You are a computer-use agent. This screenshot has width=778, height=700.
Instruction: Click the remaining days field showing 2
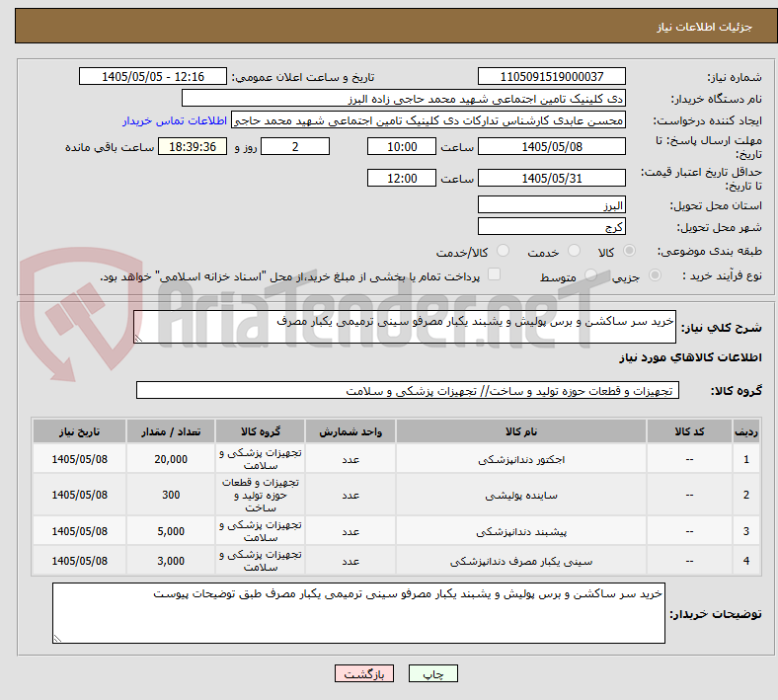pos(295,147)
